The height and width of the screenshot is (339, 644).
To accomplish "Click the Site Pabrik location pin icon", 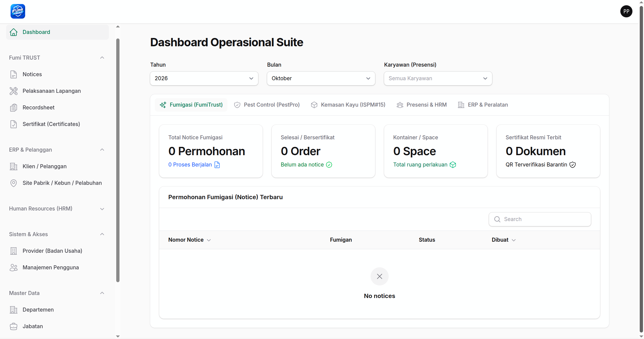I will point(14,183).
